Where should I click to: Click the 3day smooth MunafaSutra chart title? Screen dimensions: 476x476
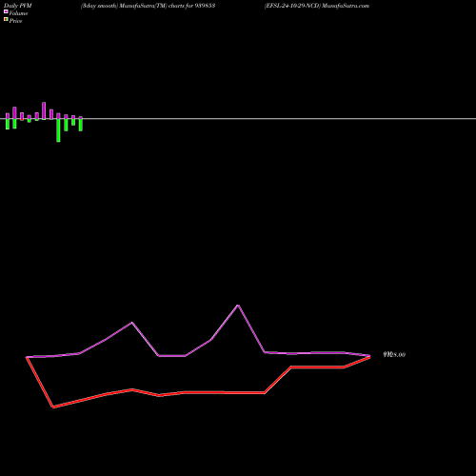point(148,6)
